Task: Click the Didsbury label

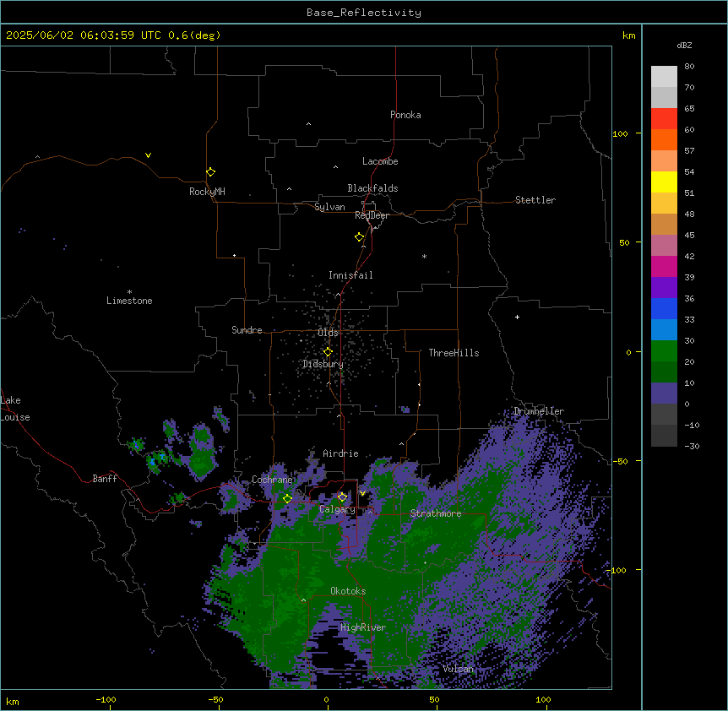Action: 323,364
